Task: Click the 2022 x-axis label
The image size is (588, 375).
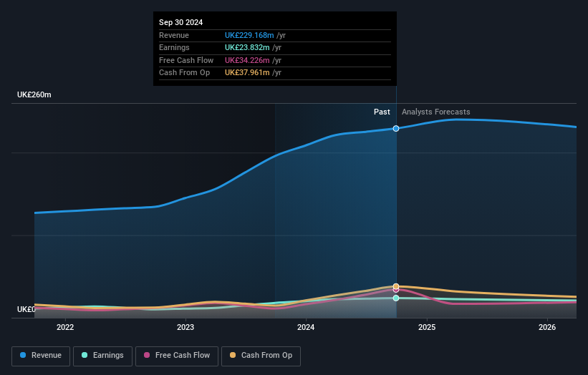Action: pyautogui.click(x=65, y=327)
